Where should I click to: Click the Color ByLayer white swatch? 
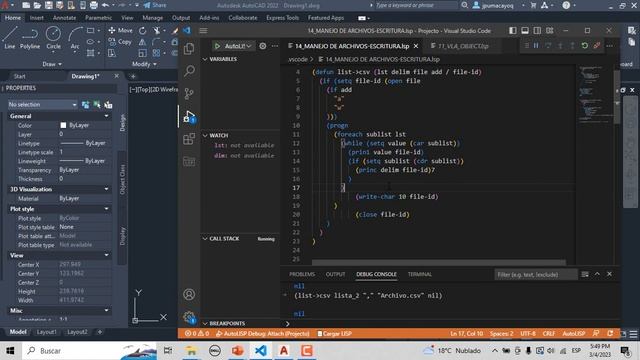[x=63, y=125]
